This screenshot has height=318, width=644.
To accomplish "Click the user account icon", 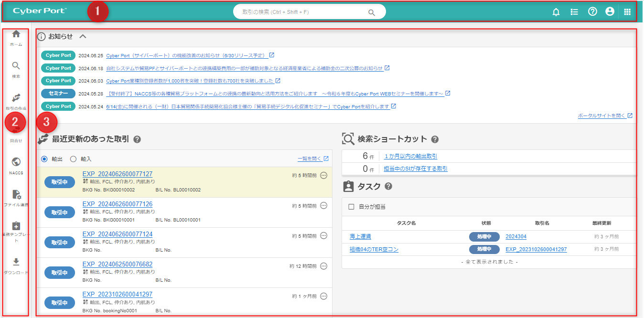I will [x=610, y=12].
